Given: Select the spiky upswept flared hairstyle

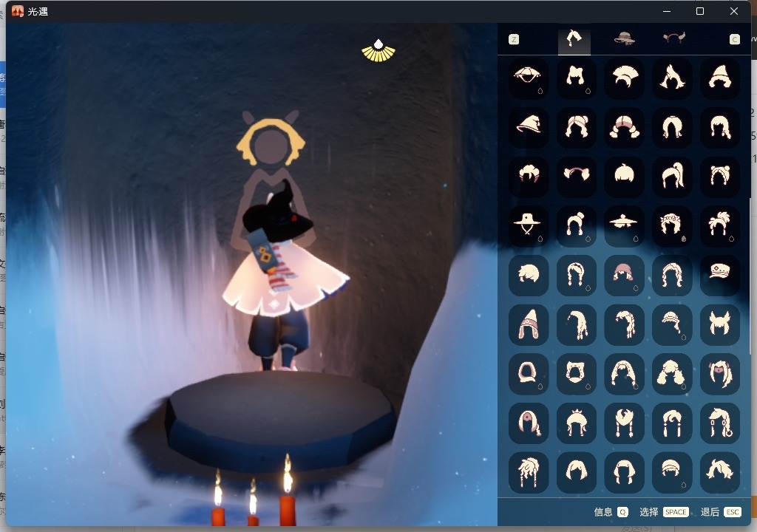Looking at the screenshot, I should [672, 78].
